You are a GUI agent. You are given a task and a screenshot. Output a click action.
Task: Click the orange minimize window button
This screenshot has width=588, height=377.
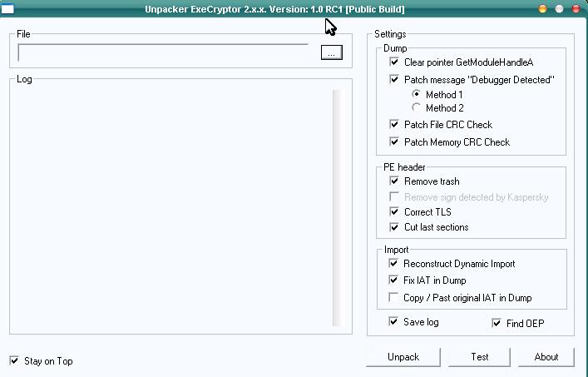tap(543, 9)
